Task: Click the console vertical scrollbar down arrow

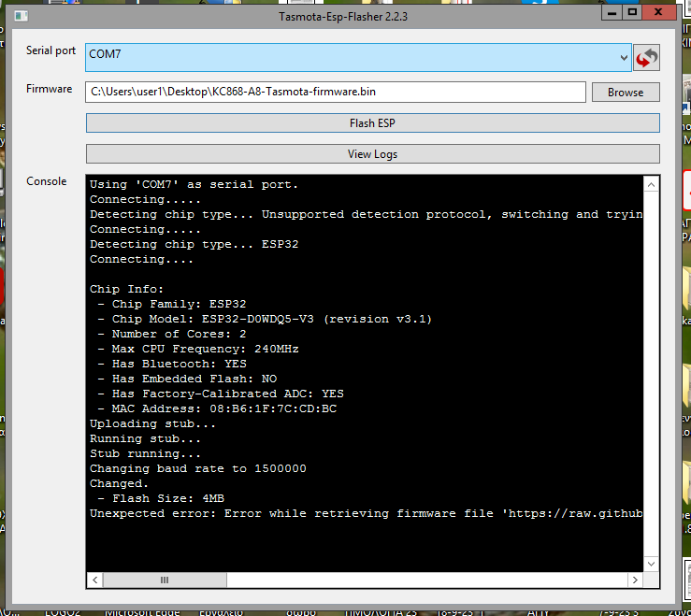Action: (x=652, y=565)
